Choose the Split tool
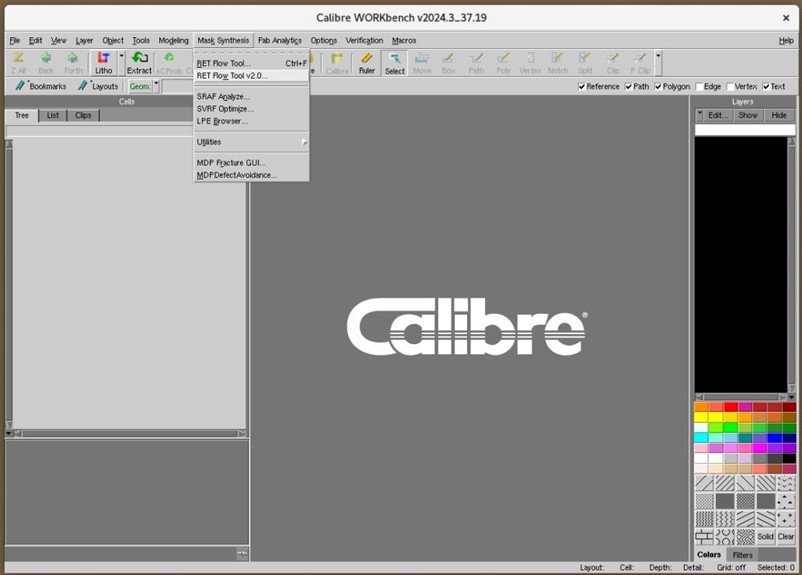Image resolution: width=802 pixels, height=575 pixels. pos(585,63)
